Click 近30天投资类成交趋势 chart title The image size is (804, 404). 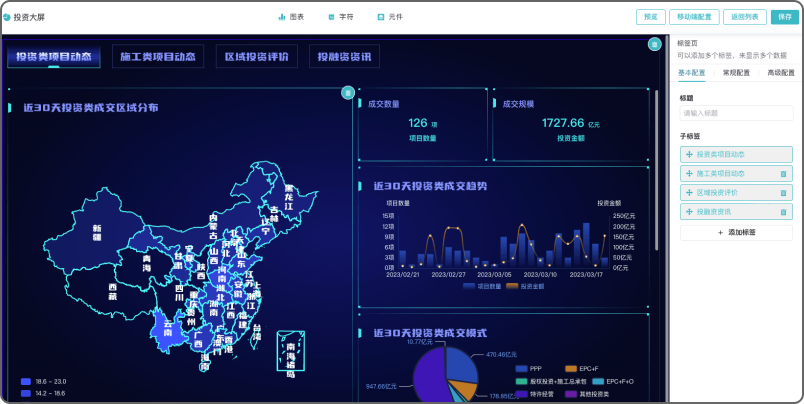point(430,186)
